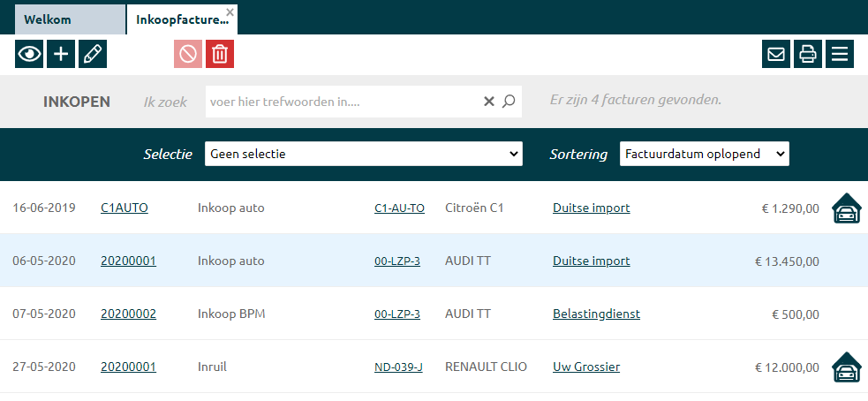Screen dimensions: 868x401
Task: Click the red trash delete icon
Action: tap(220, 54)
